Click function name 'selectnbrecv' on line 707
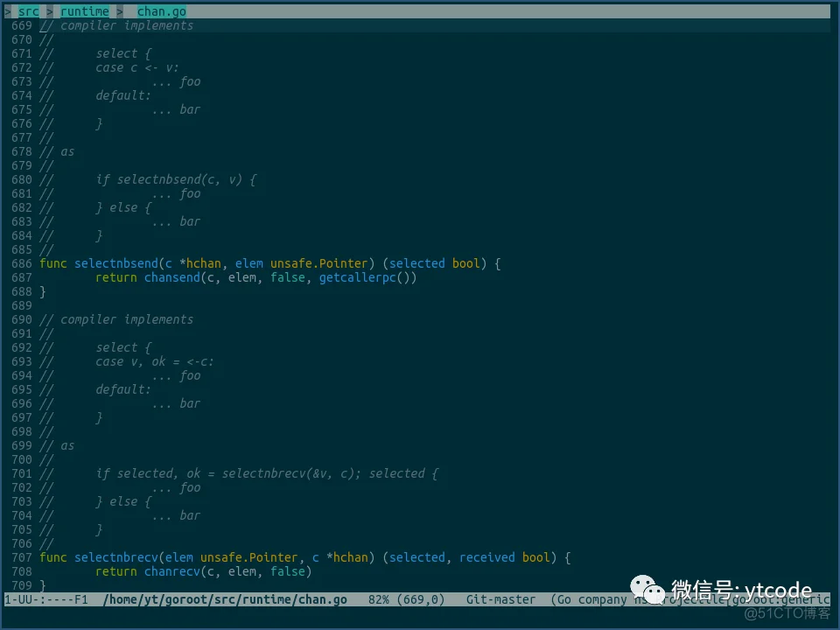The width and height of the screenshot is (840, 630). click(116, 557)
